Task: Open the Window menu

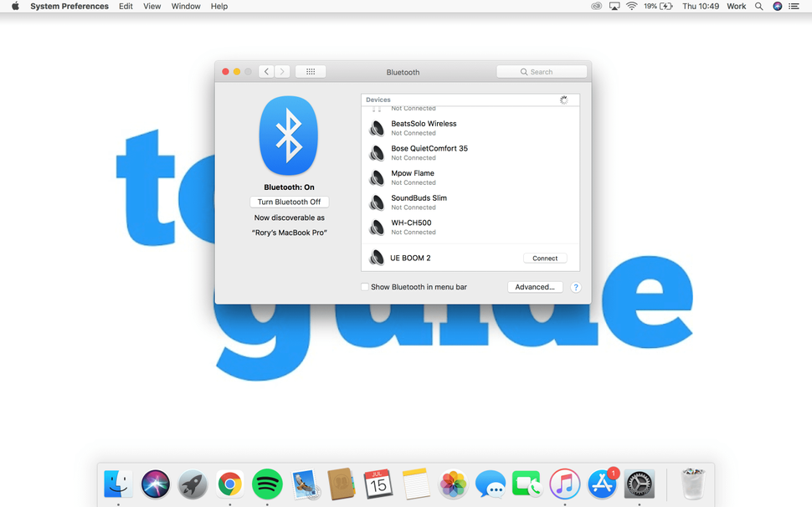Action: coord(185,6)
